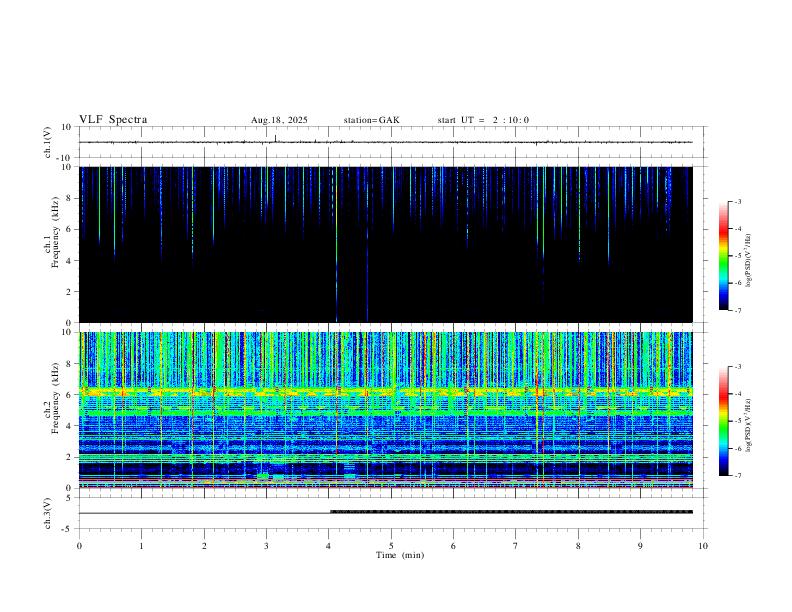
Task: Click time axis tick label "0"
Action: coord(79,546)
